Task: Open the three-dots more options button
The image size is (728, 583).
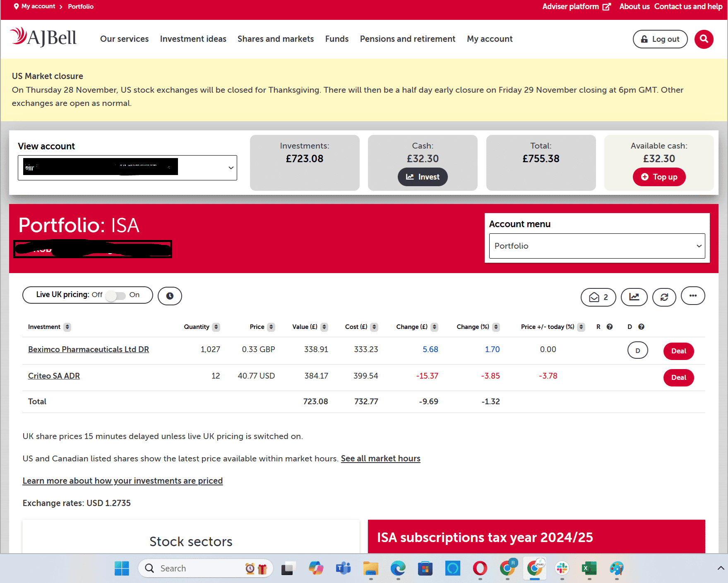Action: click(x=693, y=296)
